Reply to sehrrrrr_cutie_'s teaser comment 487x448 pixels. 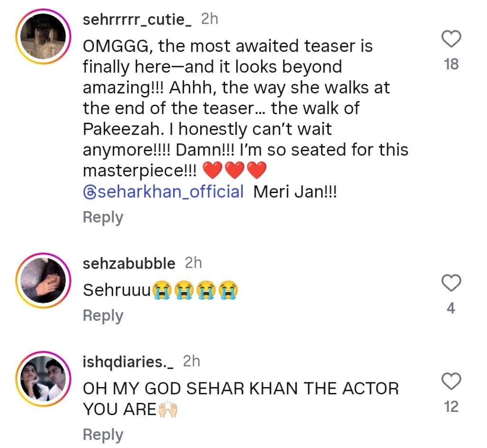pos(103,217)
